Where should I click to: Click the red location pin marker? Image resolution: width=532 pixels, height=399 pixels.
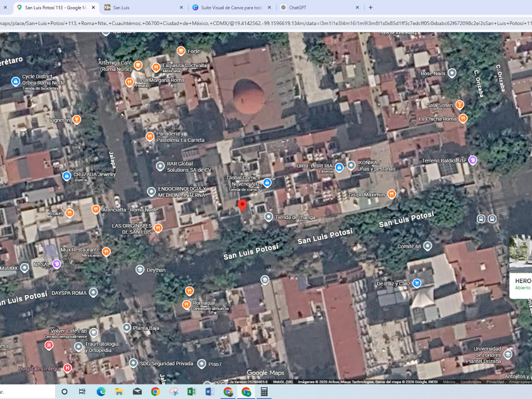242,205
